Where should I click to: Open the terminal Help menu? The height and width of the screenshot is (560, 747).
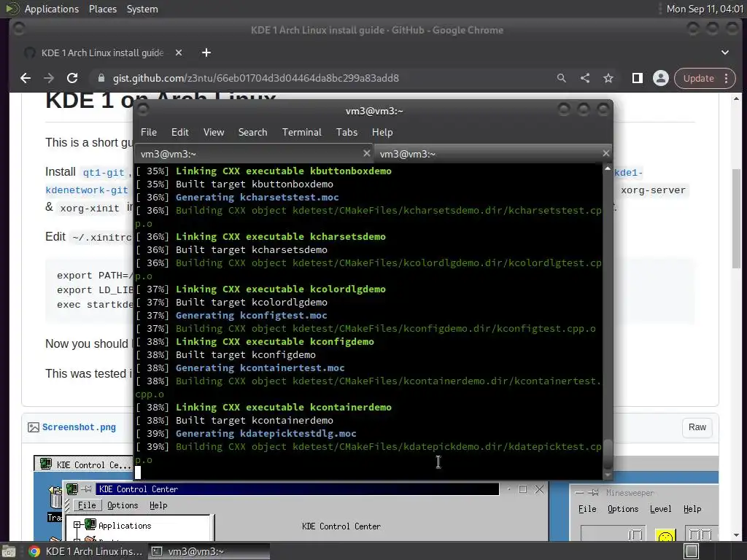(382, 133)
